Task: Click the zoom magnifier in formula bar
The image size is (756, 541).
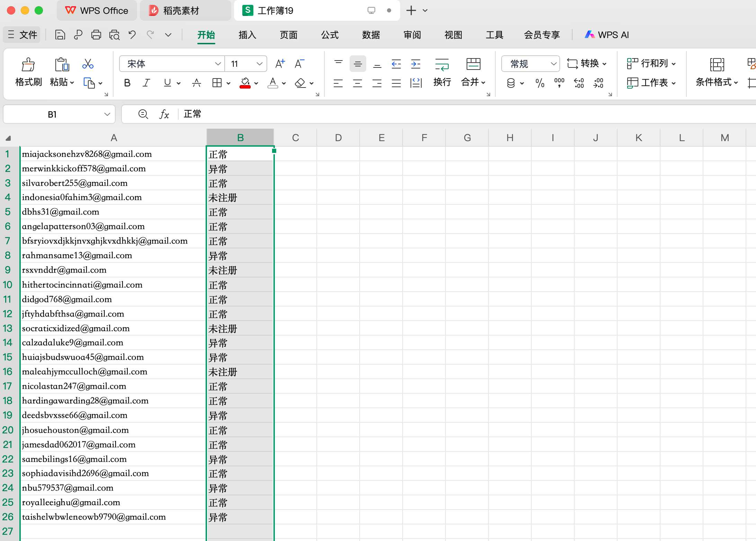Action: pyautogui.click(x=143, y=114)
